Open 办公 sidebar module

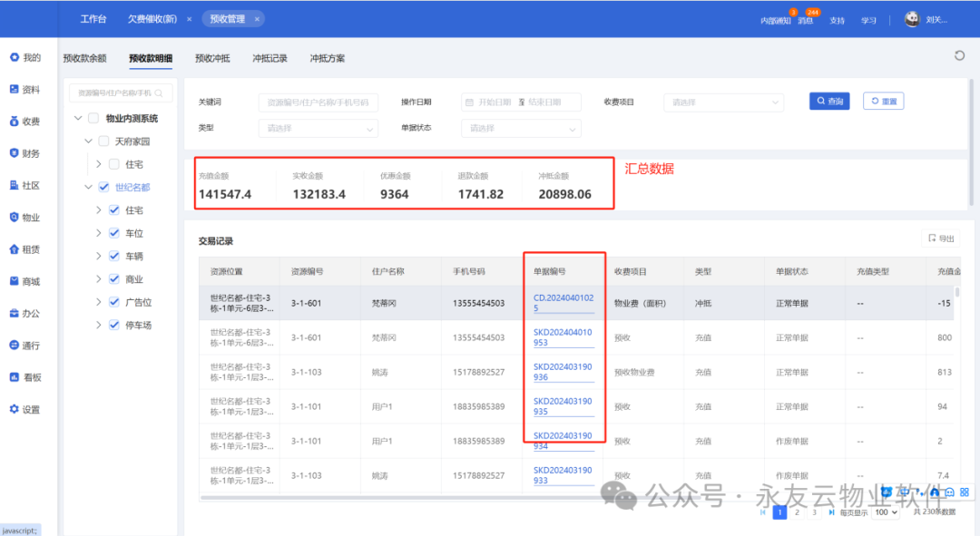pos(25,313)
